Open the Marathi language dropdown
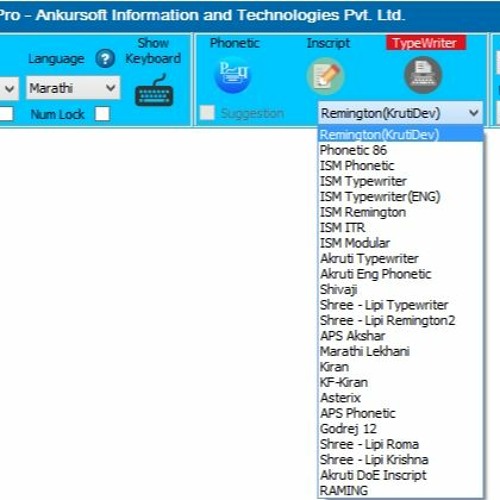Screen dimensions: 500x500 73,88
